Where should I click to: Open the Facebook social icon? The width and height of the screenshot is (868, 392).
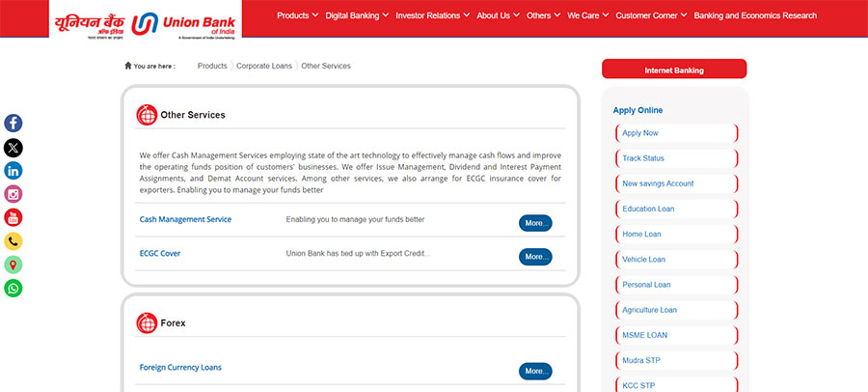[x=14, y=123]
